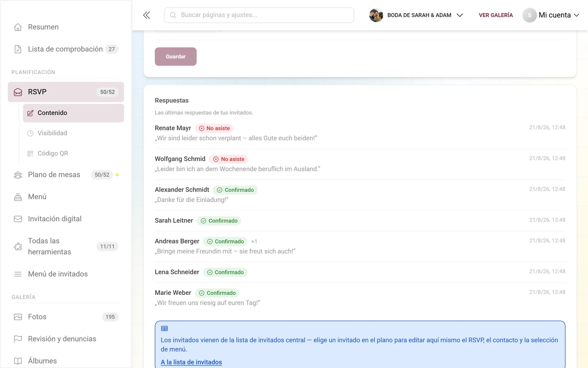Click Alexander Schmidt's Confirmado badge

point(235,190)
